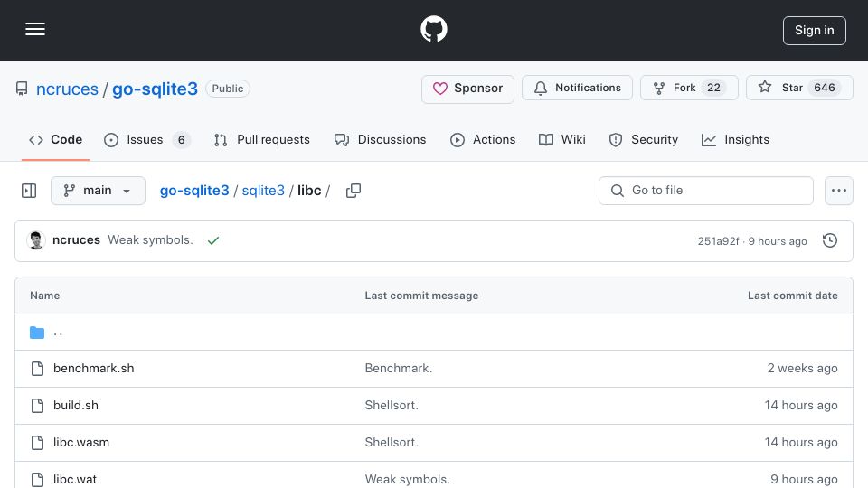View commit history via clock icon

coord(830,240)
